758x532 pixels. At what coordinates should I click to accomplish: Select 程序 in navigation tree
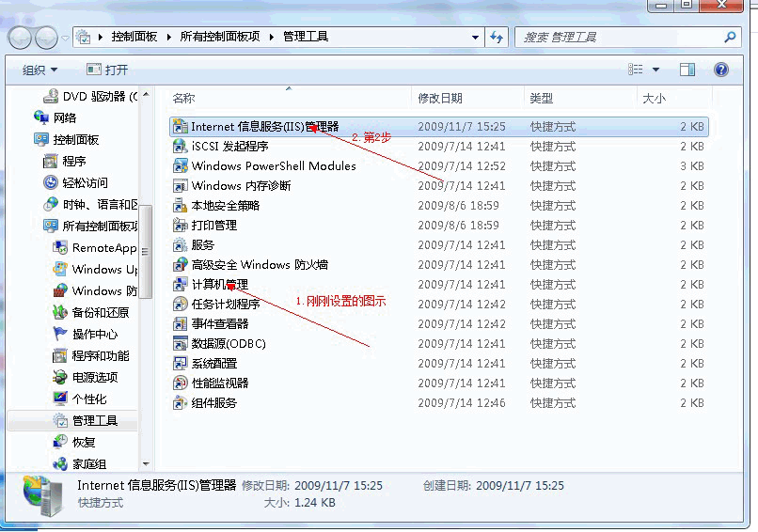(x=65, y=162)
